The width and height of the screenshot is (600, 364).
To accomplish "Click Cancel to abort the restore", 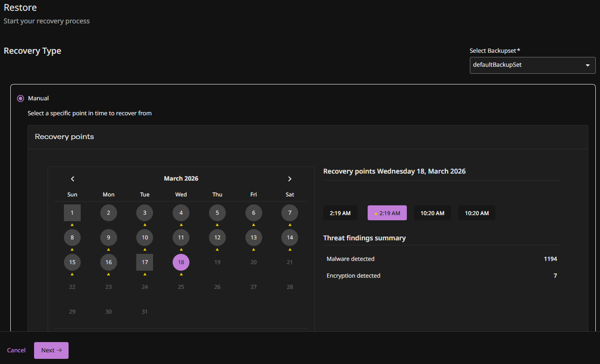I will [16, 350].
